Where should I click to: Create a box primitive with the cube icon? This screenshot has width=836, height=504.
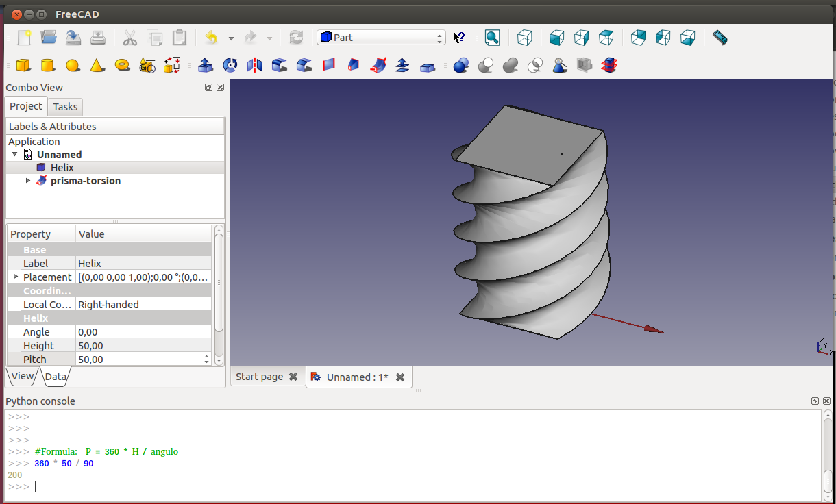23,65
